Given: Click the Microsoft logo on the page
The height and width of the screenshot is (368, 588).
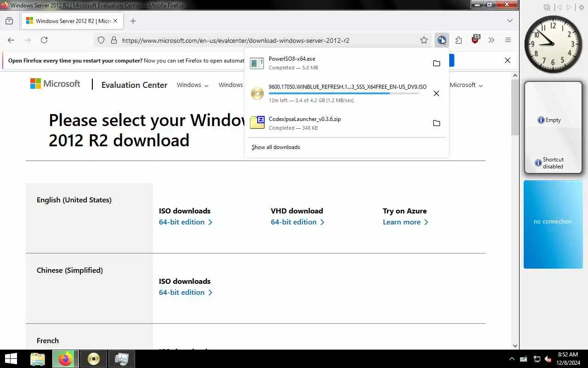Looking at the screenshot, I should (55, 84).
